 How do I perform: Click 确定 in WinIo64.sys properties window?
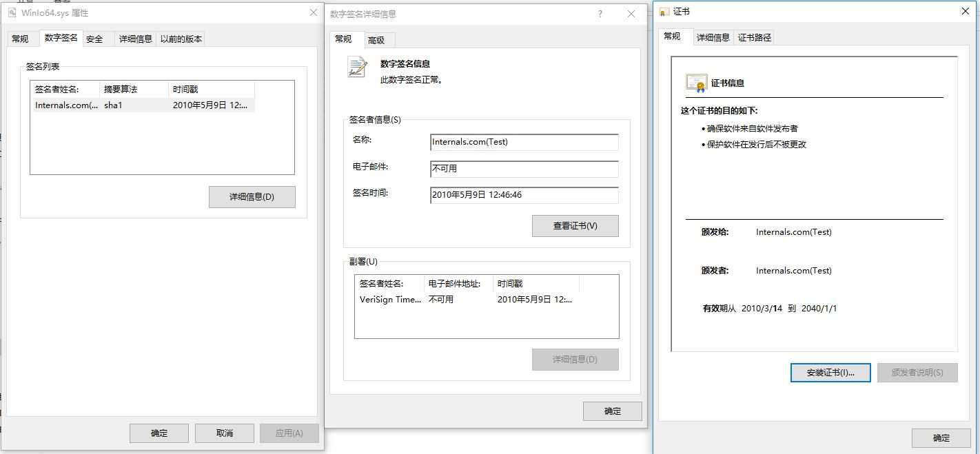tap(159, 433)
